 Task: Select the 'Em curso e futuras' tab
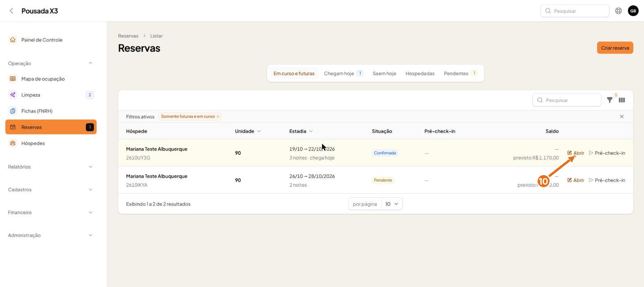pos(294,73)
